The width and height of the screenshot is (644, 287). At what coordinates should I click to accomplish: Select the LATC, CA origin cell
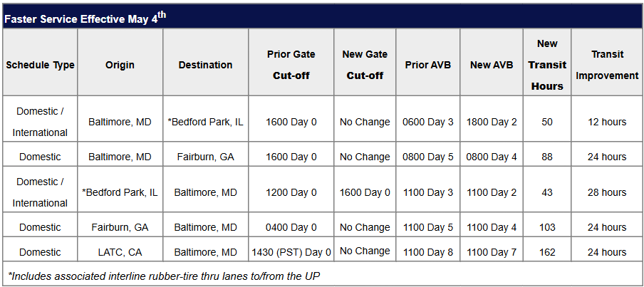[x=120, y=252]
